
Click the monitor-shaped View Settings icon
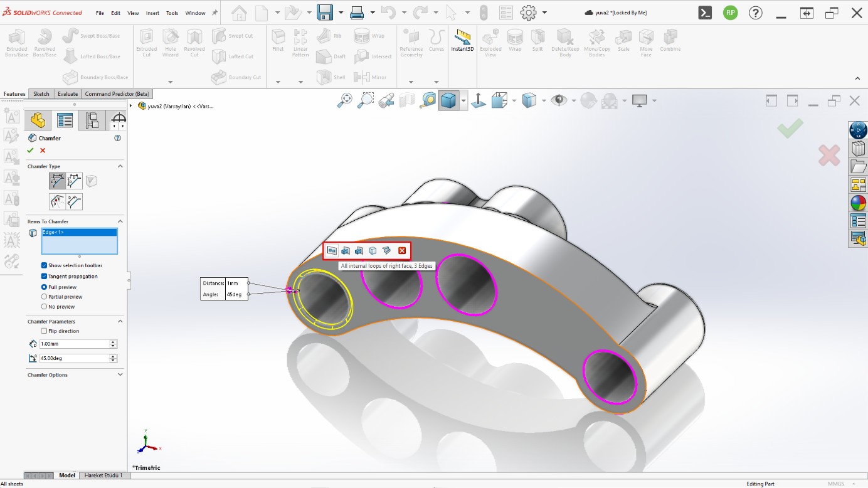(640, 100)
